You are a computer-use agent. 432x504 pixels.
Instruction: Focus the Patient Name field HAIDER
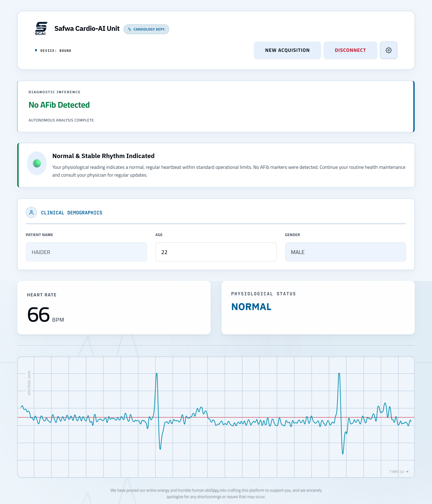pos(86,252)
